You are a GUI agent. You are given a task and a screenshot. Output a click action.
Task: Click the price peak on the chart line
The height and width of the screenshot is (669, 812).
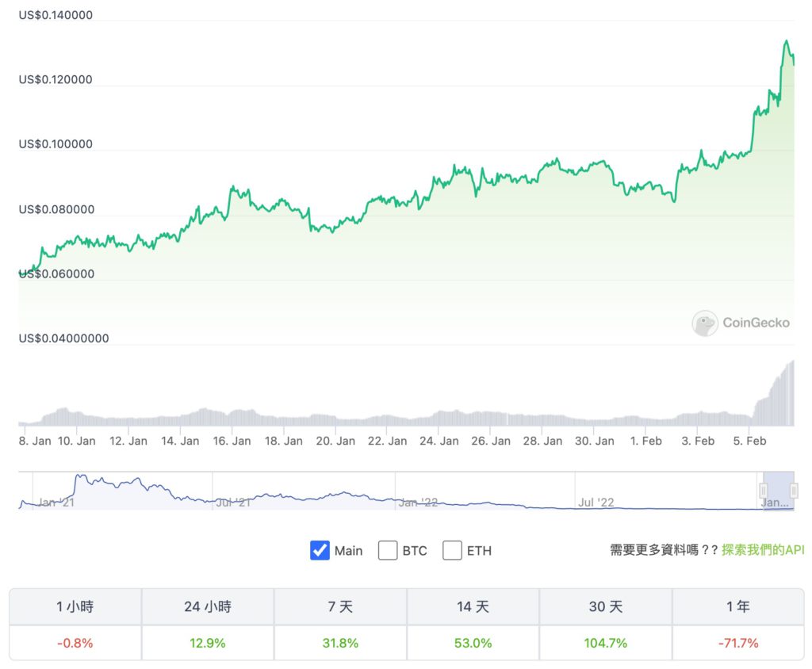(787, 41)
